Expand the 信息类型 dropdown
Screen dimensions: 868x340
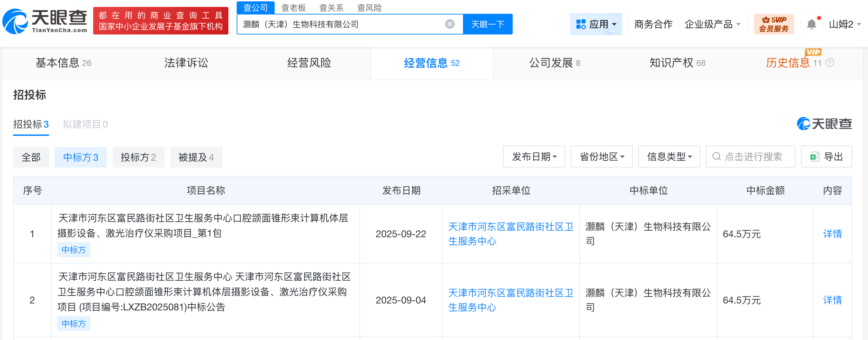[669, 157]
